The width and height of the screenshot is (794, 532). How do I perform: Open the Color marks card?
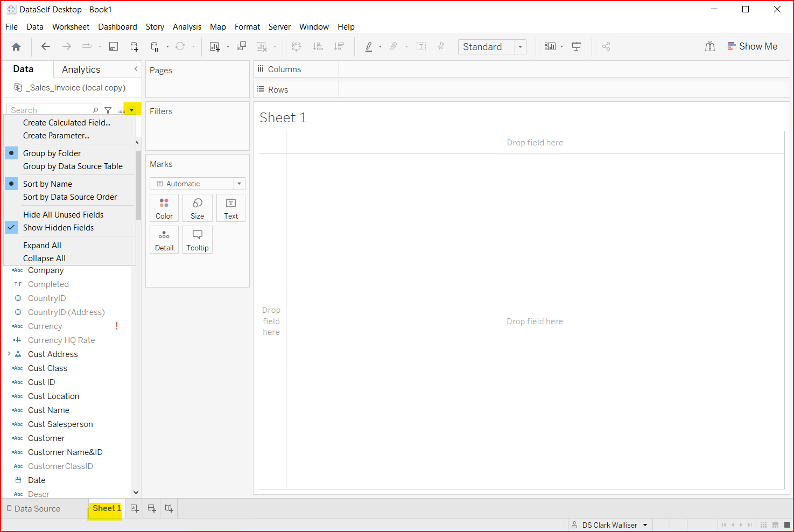[x=164, y=208]
